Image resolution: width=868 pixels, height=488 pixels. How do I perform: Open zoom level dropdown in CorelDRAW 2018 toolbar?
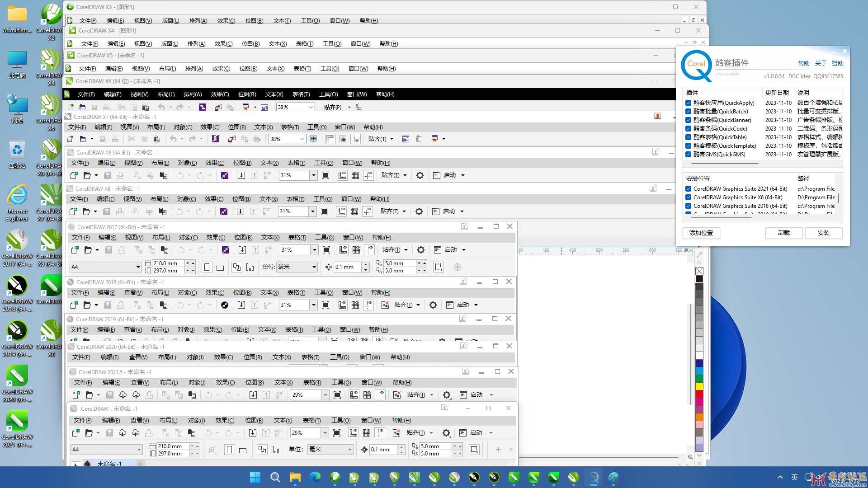click(x=313, y=305)
